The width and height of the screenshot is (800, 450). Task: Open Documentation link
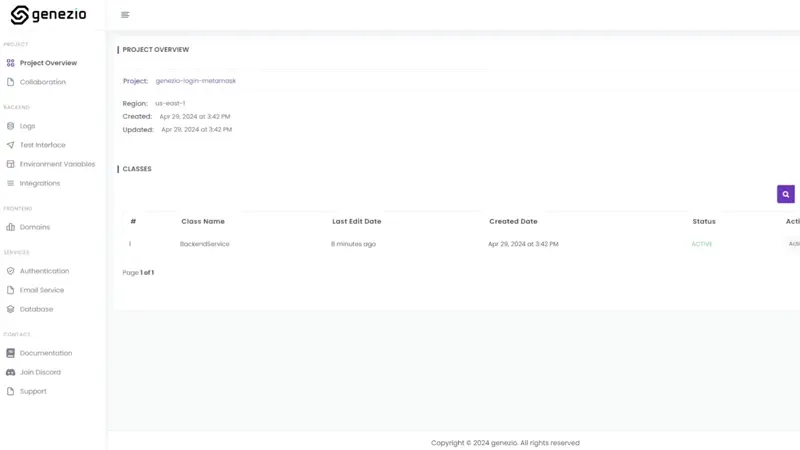[x=46, y=353]
